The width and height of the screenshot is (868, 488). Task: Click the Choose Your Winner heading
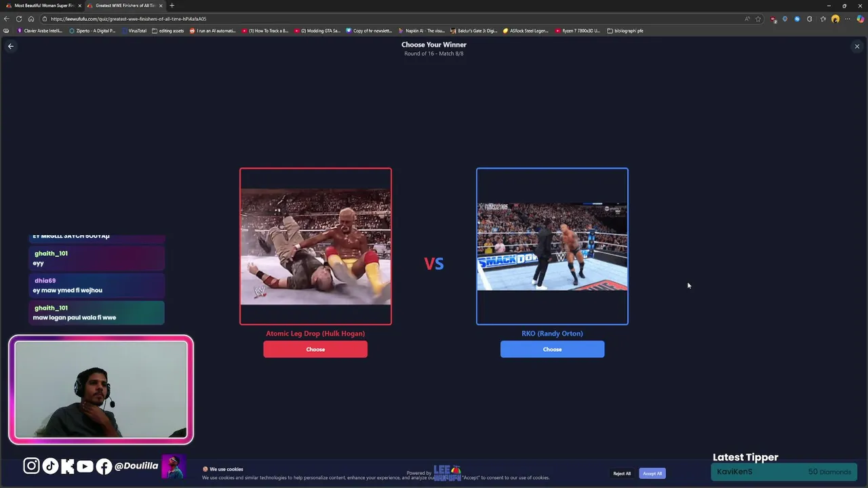click(434, 45)
